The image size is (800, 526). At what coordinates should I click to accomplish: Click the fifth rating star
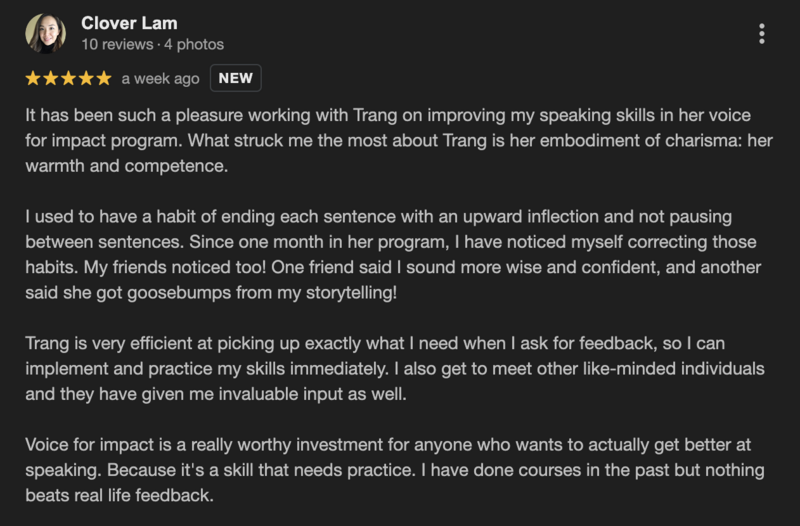(103, 78)
